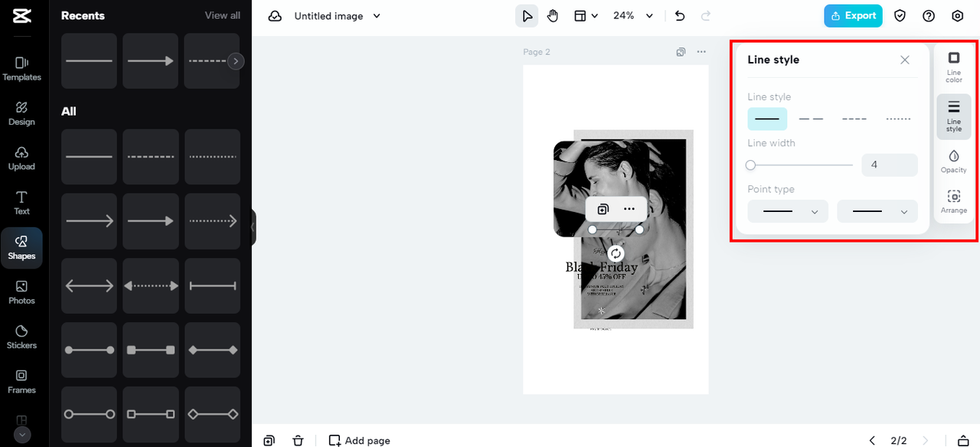Open the Shapes sidebar tab
This screenshot has height=447, width=980.
21,247
